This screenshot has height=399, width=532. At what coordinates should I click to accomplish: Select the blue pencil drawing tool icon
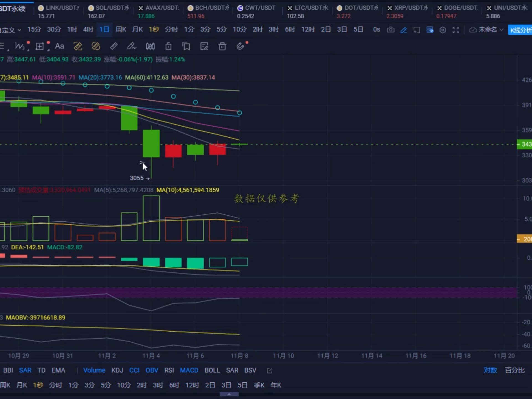404,30
